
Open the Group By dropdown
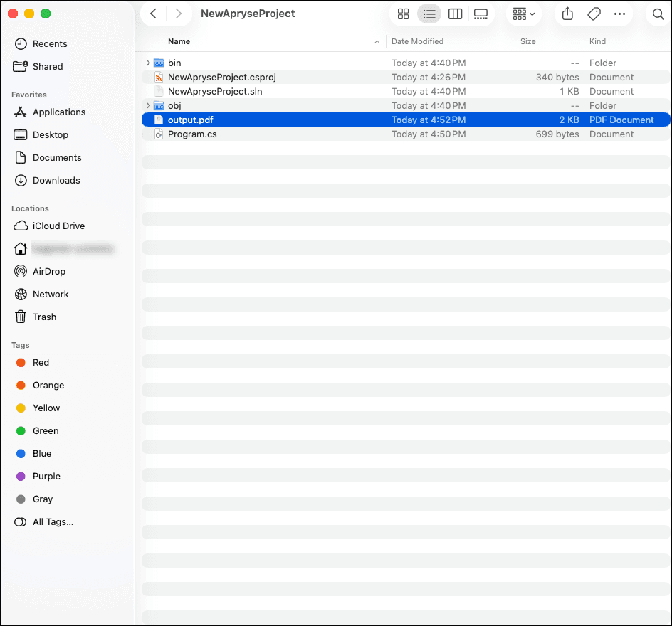[524, 14]
